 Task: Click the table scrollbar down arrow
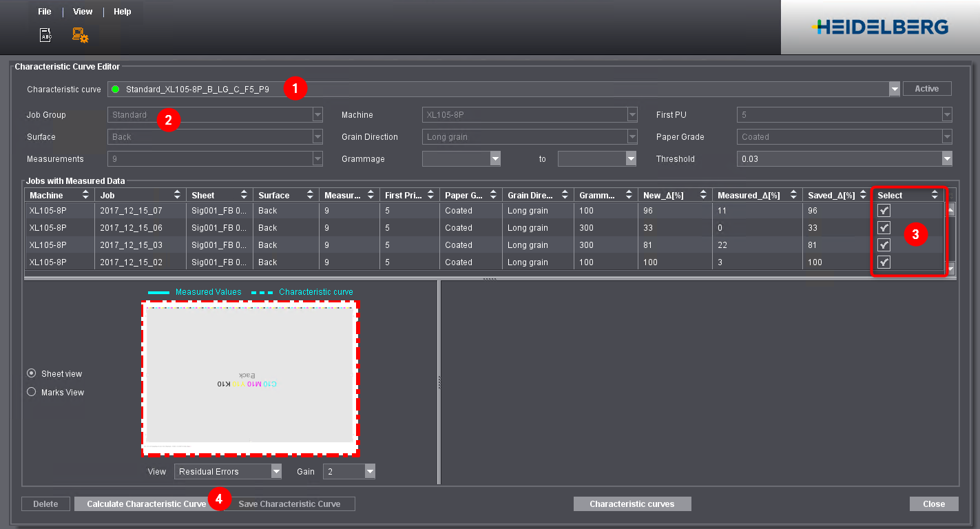tap(951, 269)
